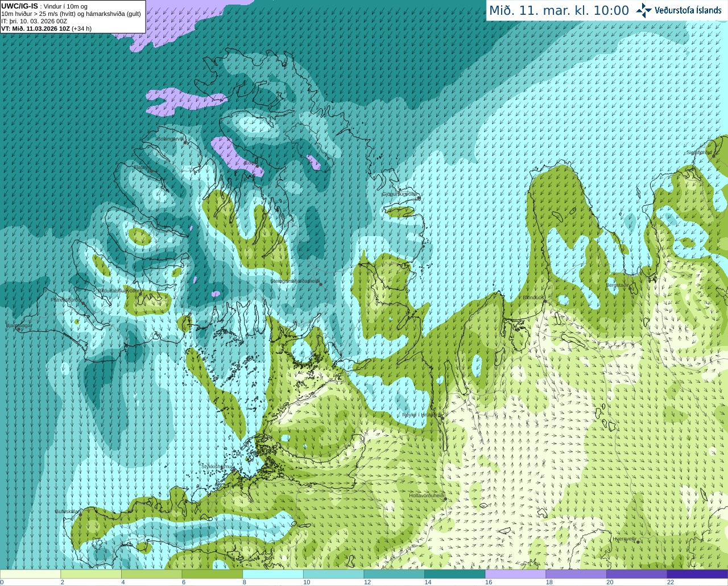Viewport: 728px width, 586px height.
Task: Click the Hveravellir station label
Action: [624, 539]
